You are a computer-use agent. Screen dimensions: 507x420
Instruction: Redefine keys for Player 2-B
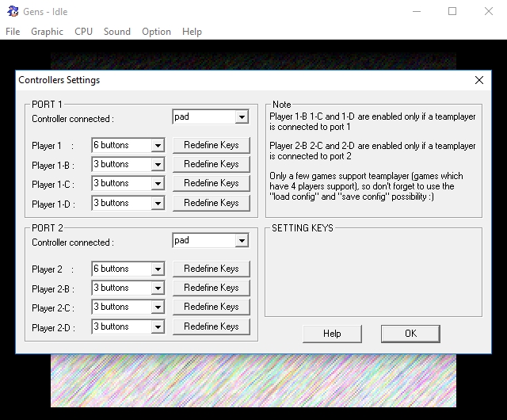[212, 288]
